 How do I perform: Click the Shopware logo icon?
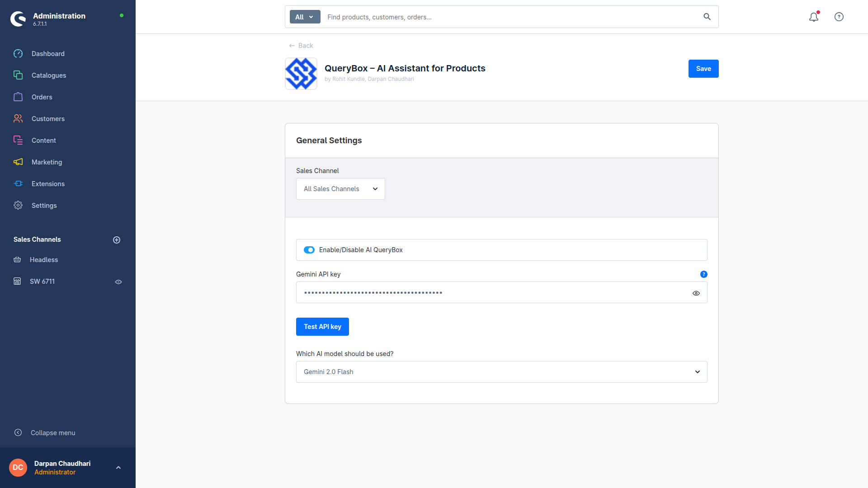pyautogui.click(x=18, y=19)
